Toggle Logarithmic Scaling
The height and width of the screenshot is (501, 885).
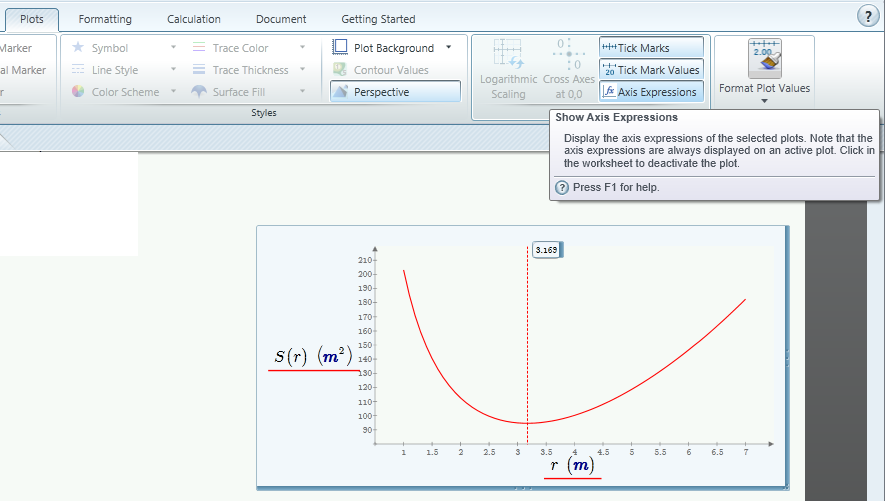point(508,71)
